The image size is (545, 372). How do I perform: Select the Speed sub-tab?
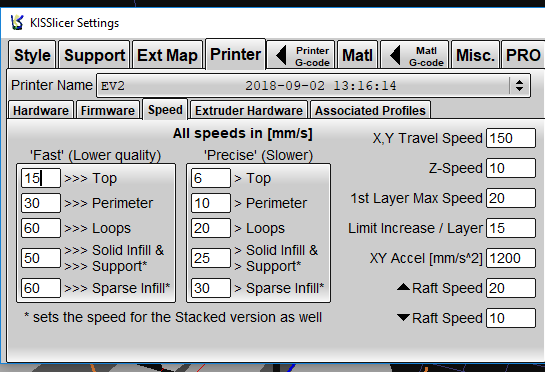(165, 110)
